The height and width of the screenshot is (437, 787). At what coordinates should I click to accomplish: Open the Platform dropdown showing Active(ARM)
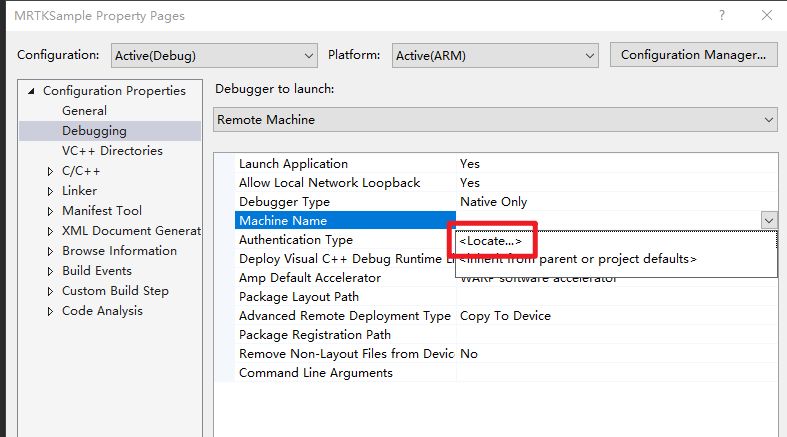pyautogui.click(x=495, y=55)
